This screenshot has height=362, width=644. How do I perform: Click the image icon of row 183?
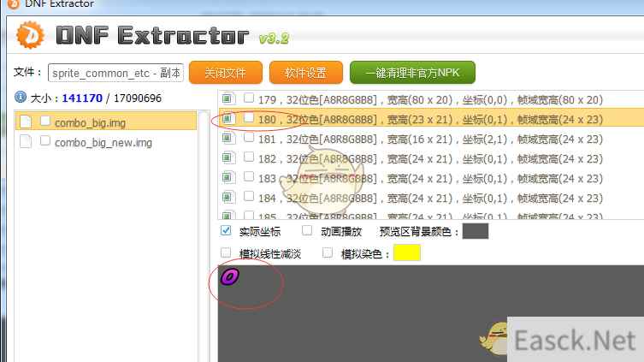click(x=228, y=178)
